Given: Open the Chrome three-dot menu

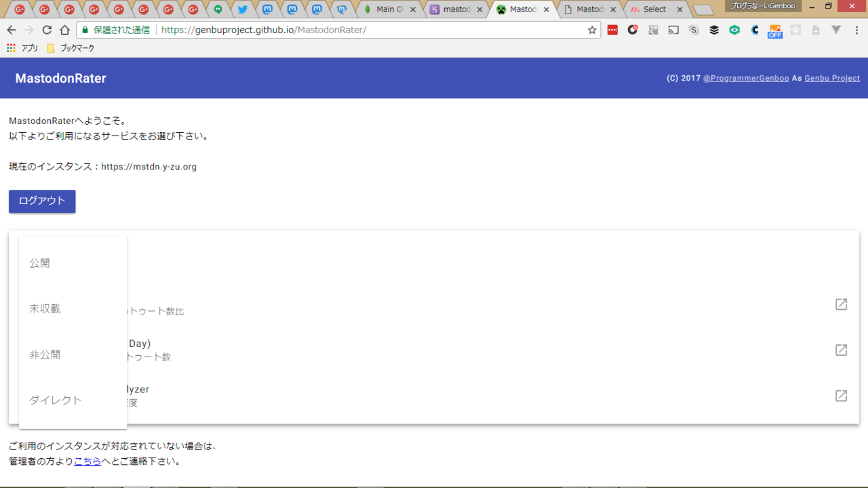Looking at the screenshot, I should point(856,30).
